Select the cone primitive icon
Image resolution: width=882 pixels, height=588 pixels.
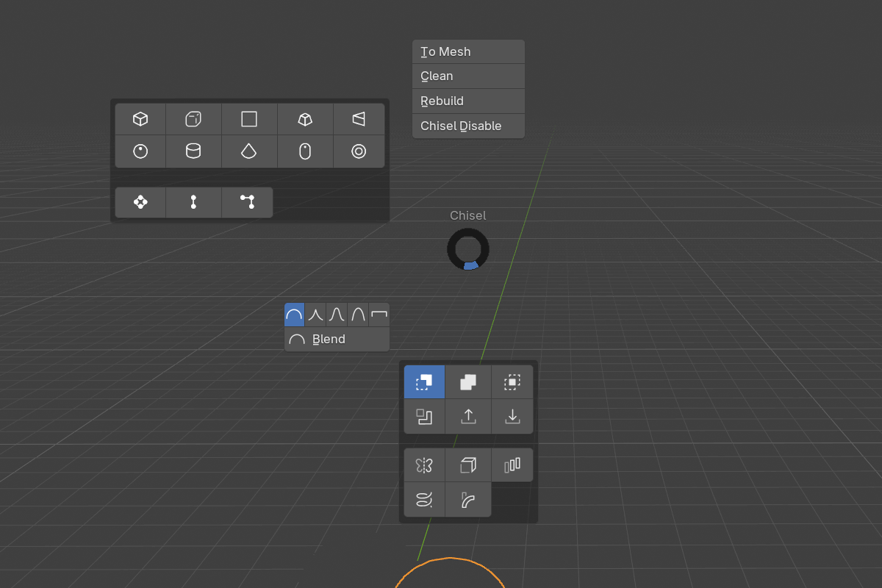click(249, 151)
